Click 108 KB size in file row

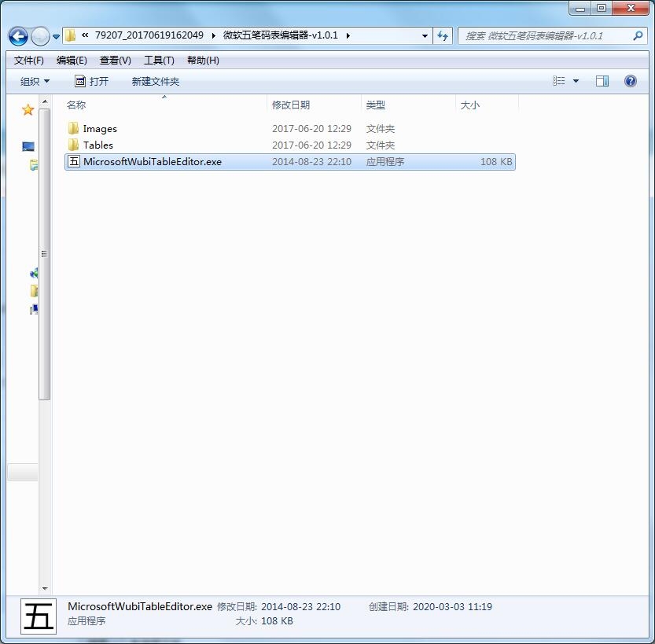tap(496, 162)
